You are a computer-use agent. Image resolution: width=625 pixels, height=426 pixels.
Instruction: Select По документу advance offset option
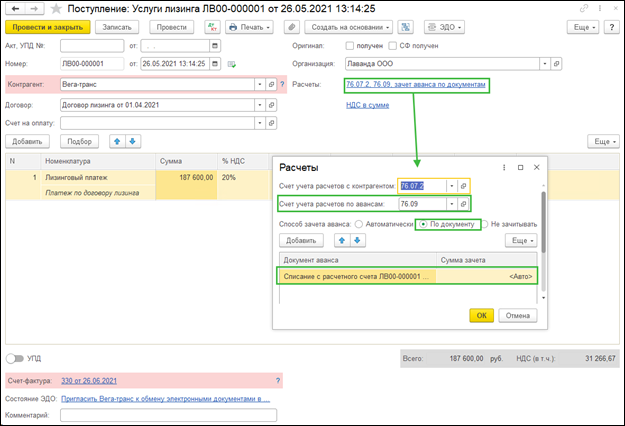(423, 224)
